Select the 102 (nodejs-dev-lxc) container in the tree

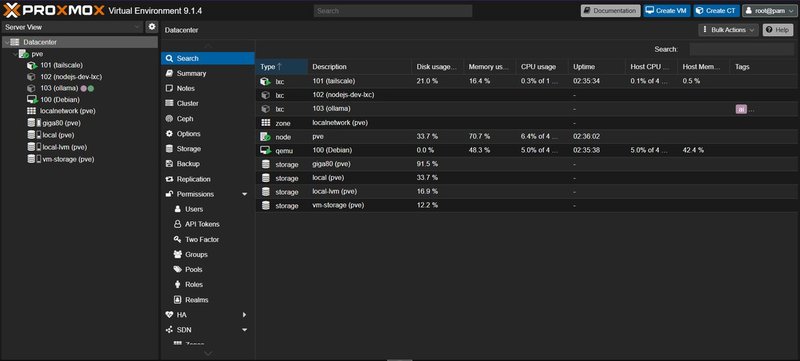(71, 77)
